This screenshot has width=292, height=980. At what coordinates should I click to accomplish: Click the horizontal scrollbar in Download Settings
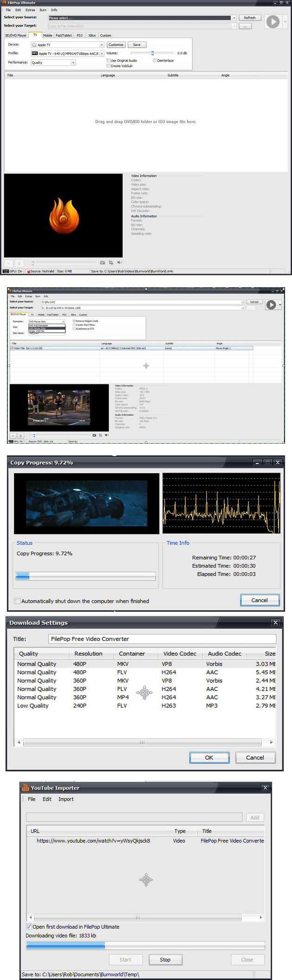(x=142, y=742)
